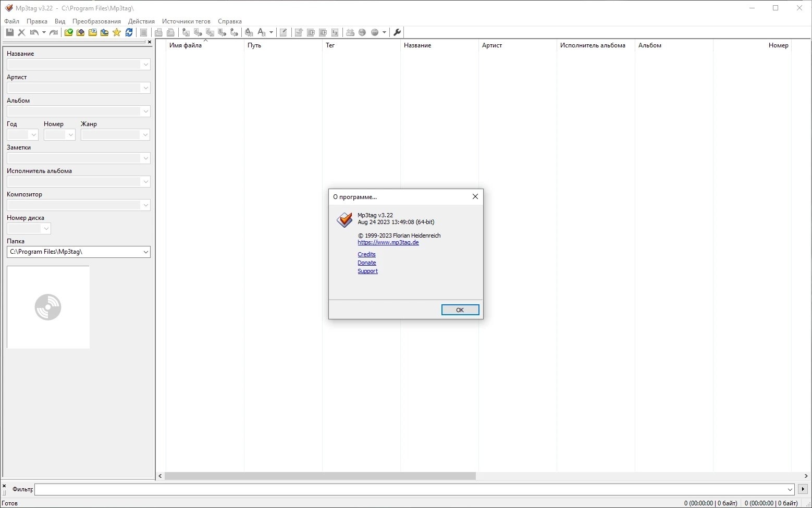Viewport: 812px width, 508px height.
Task: Click the Add directory folder-plus icon
Action: 80,32
